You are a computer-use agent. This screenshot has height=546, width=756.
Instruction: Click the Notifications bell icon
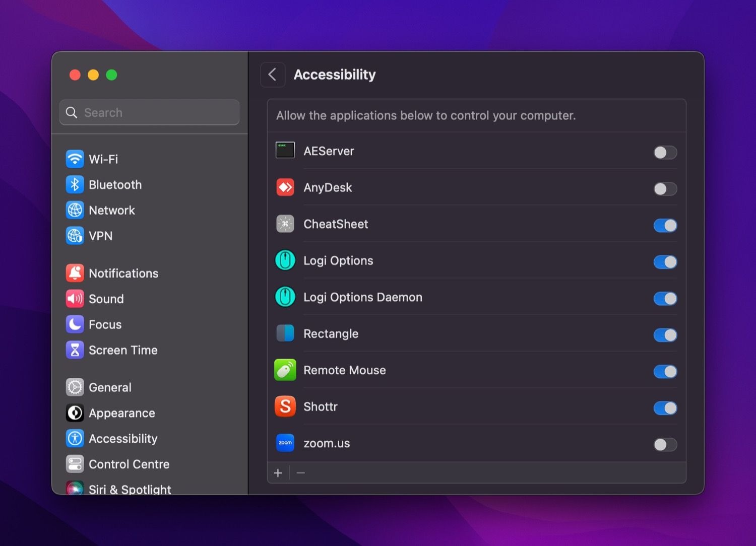tap(75, 273)
